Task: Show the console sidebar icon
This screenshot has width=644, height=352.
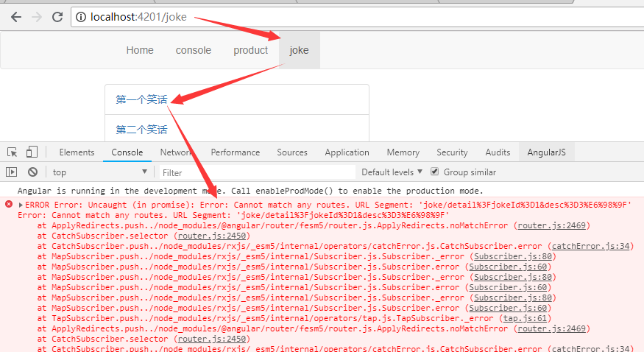Action: 12,172
